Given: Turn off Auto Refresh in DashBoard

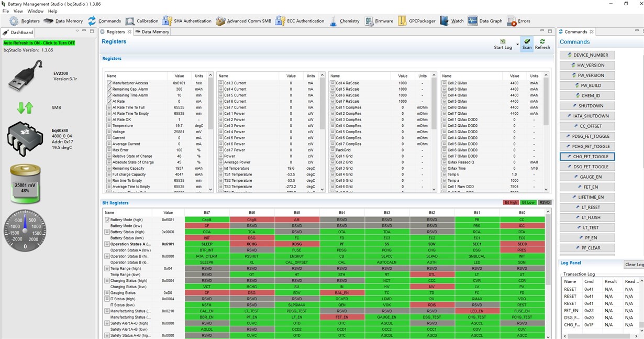Looking at the screenshot, I should point(39,43).
